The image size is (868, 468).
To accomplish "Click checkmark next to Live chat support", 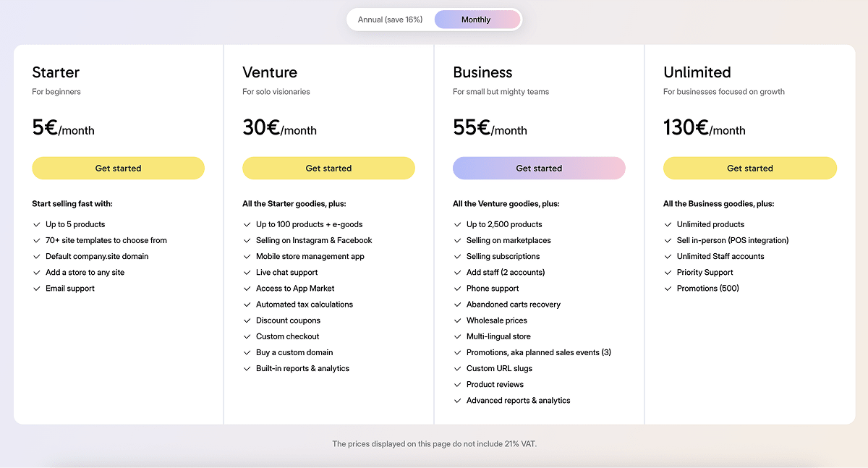I will pos(247,273).
